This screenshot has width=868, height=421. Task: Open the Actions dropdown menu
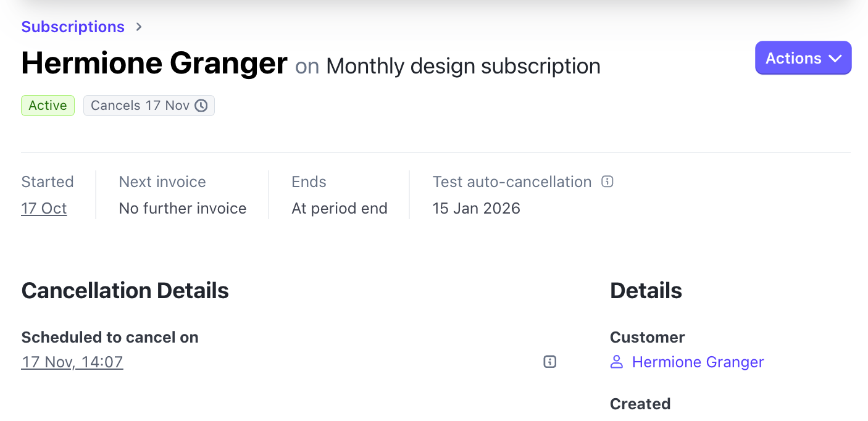(803, 58)
